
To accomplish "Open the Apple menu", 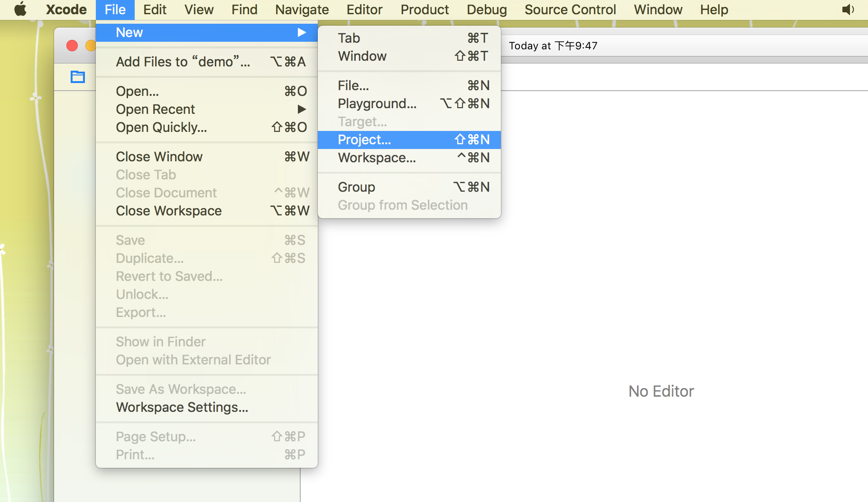I will point(20,9).
